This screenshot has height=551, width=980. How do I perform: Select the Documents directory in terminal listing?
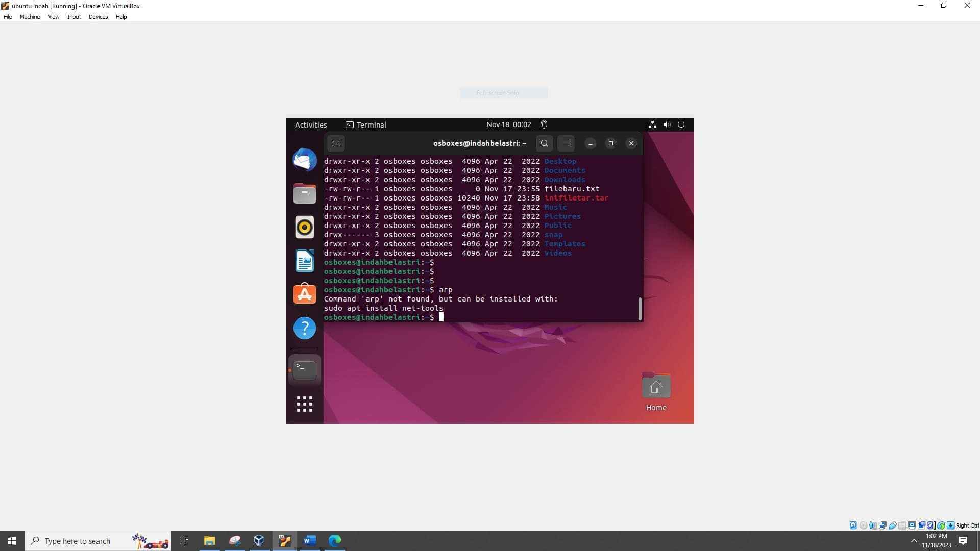(x=565, y=170)
